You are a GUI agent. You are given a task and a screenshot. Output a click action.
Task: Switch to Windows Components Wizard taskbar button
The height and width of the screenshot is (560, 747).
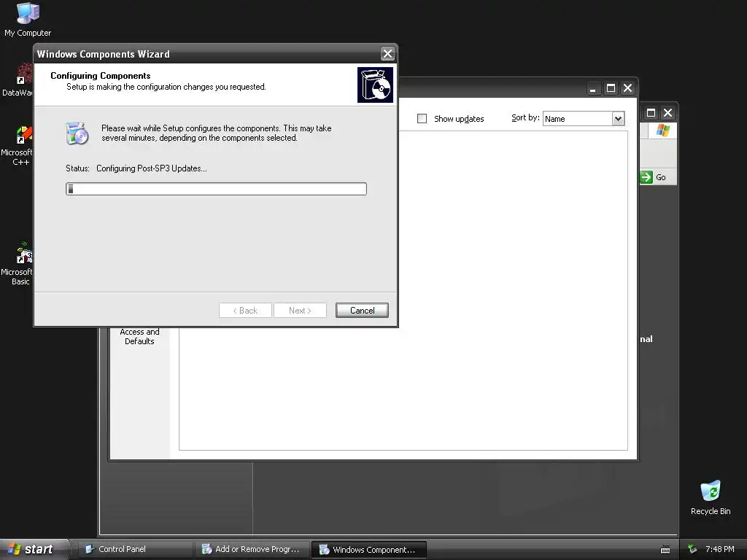pos(368,549)
